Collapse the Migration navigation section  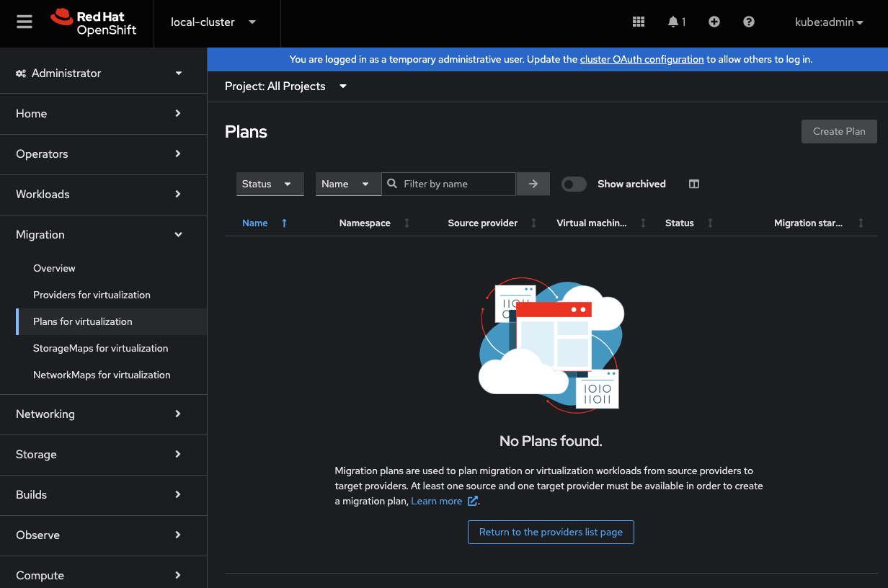103,235
